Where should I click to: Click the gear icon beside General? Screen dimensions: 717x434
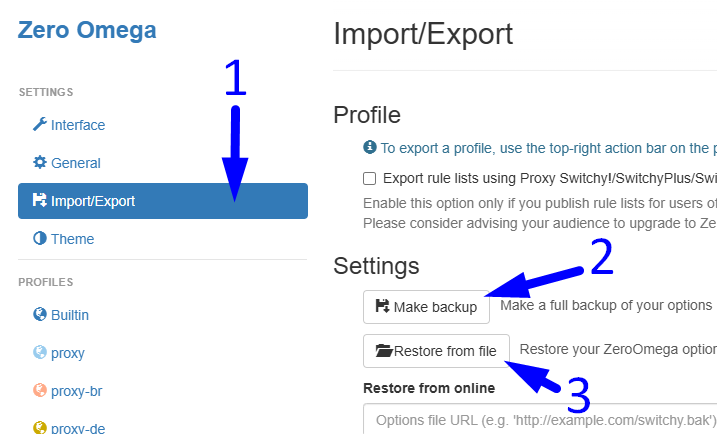click(x=40, y=162)
